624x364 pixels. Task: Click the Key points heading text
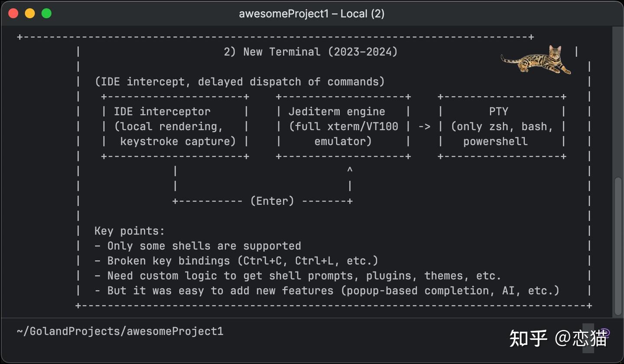129,231
